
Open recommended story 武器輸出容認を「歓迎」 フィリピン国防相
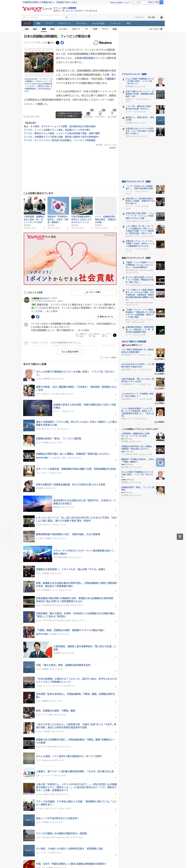pyautogui.click(x=58, y=438)
